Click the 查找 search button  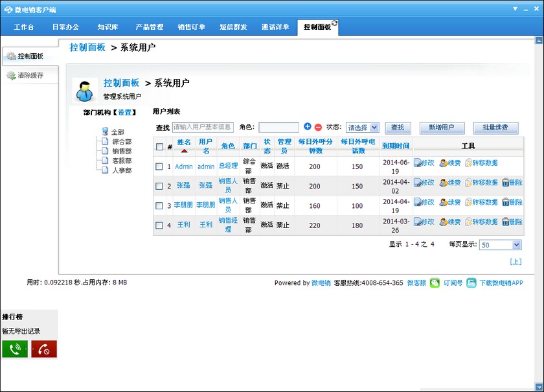(398, 128)
